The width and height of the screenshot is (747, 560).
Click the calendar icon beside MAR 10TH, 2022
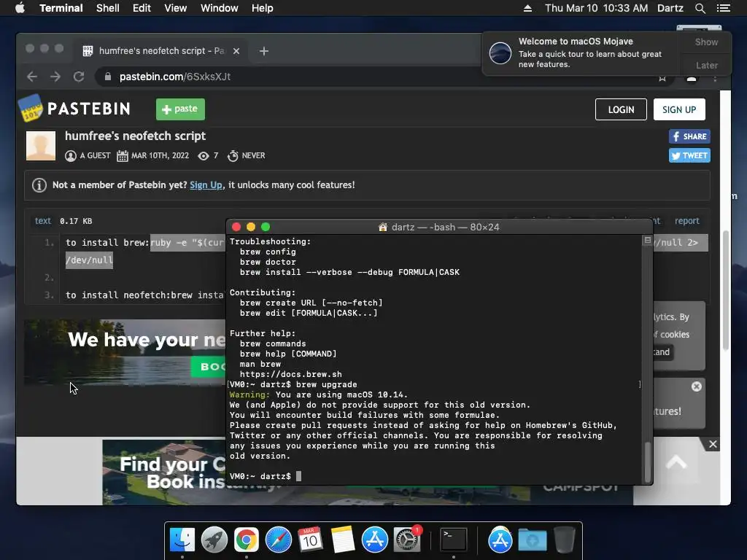tap(123, 156)
